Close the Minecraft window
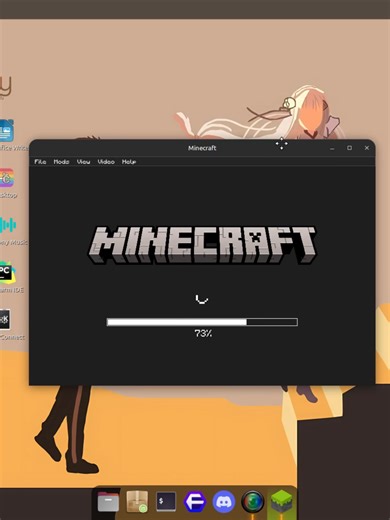The height and width of the screenshot is (520, 390). click(367, 148)
